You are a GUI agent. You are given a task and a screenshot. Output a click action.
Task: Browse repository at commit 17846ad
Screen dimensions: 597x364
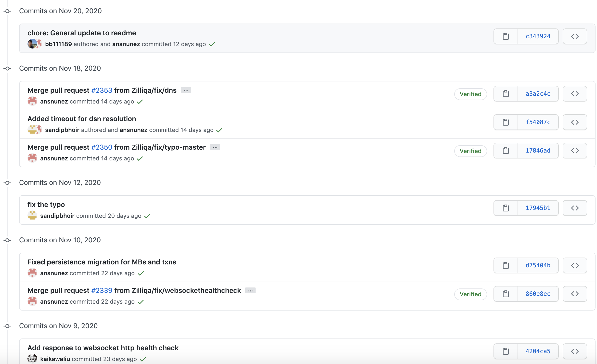(x=575, y=151)
